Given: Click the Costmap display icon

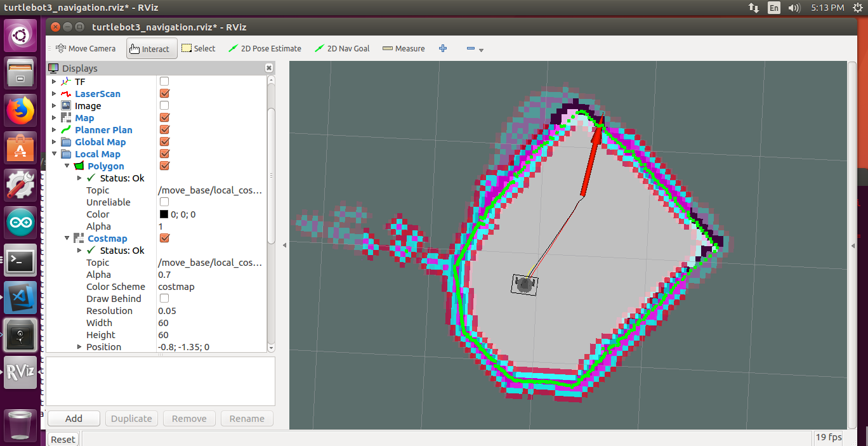Looking at the screenshot, I should click(79, 239).
